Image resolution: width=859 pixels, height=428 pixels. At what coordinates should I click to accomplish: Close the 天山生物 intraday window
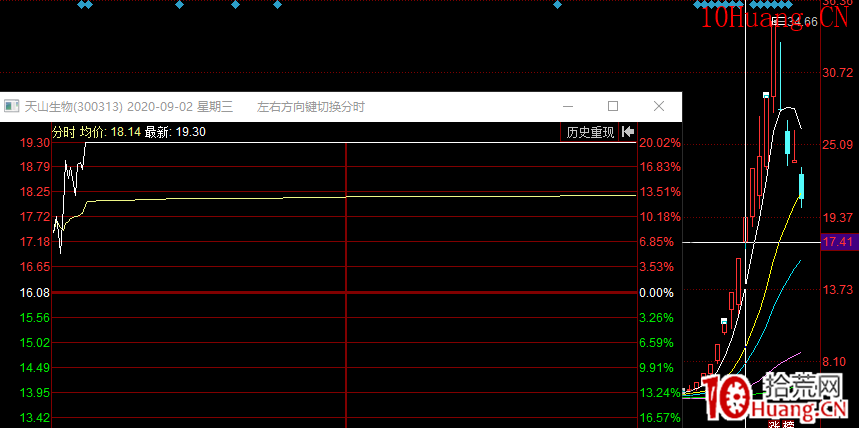(x=659, y=106)
